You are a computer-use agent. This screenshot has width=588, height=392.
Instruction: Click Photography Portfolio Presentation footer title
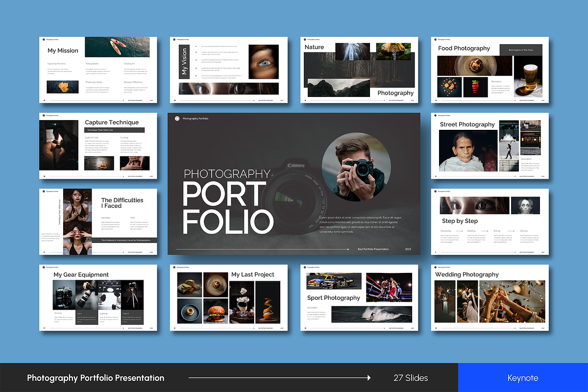coord(96,378)
